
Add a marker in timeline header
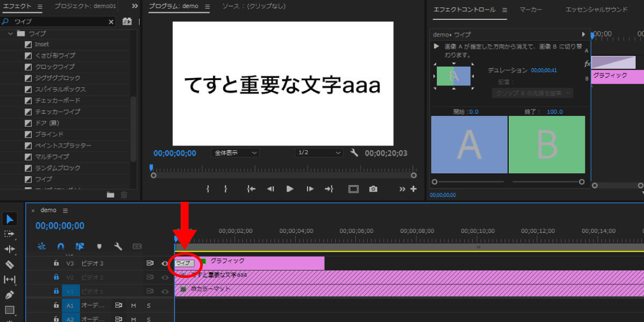[99, 246]
